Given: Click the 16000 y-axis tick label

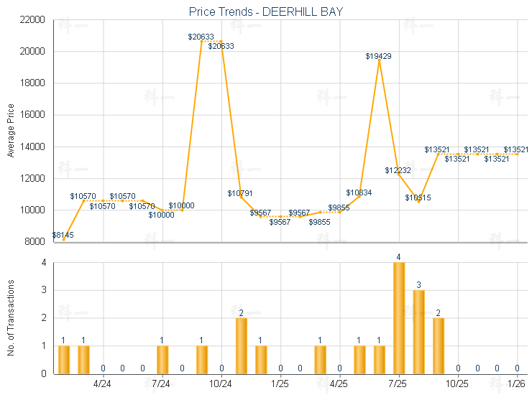Looking at the screenshot, I should click(33, 115).
